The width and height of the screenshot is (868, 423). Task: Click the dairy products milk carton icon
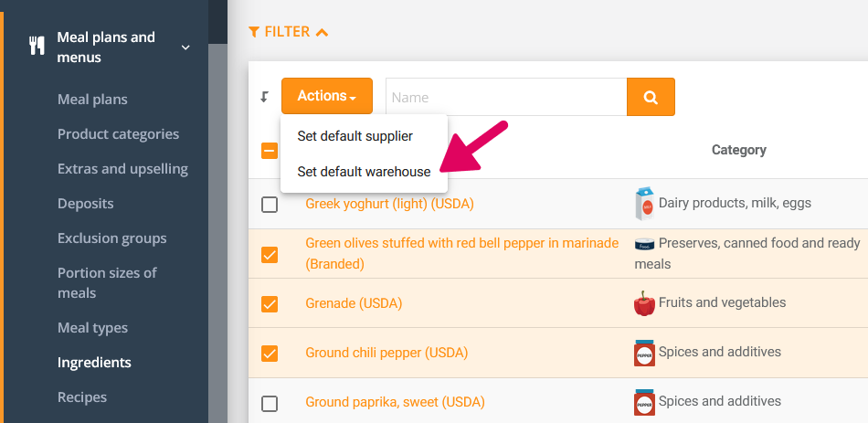[644, 204]
